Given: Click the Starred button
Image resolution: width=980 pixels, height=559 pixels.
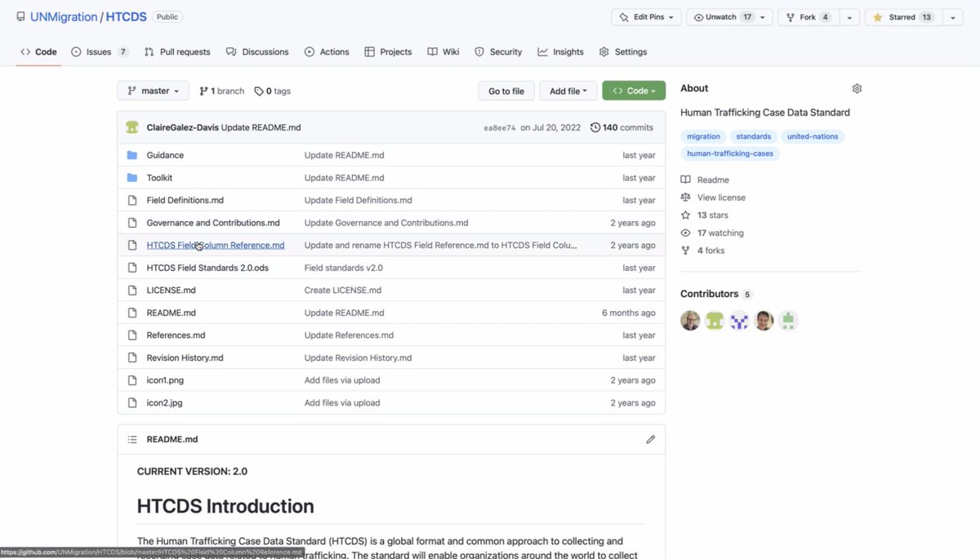Looking at the screenshot, I should tap(903, 17).
